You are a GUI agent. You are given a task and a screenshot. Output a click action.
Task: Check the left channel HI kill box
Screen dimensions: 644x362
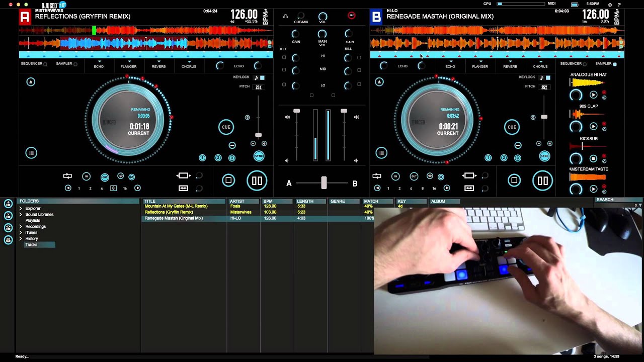tap(284, 57)
